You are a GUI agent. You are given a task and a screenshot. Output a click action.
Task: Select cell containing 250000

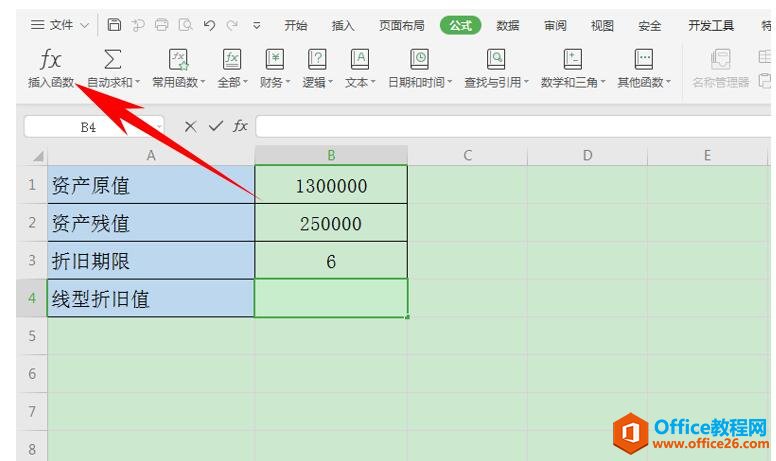[x=331, y=223]
